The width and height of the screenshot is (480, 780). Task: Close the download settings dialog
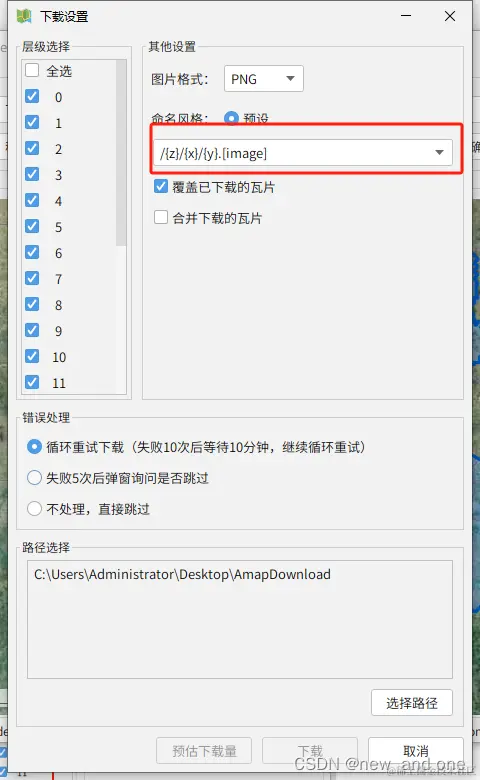pyautogui.click(x=450, y=16)
